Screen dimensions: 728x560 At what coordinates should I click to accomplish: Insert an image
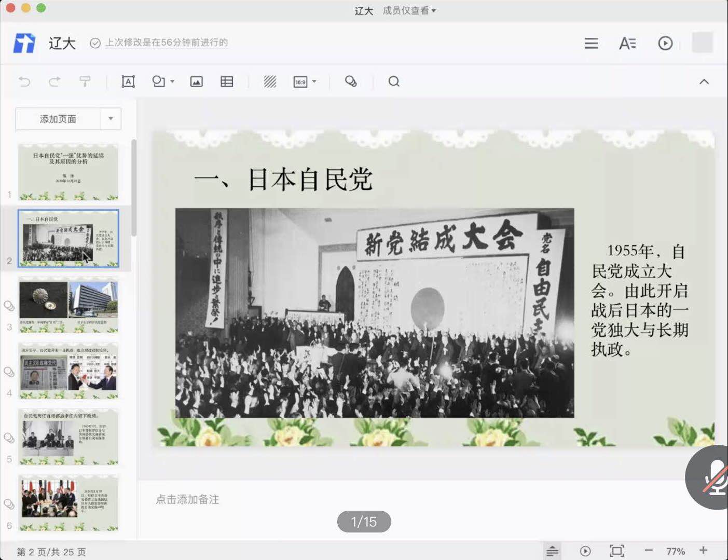click(197, 81)
